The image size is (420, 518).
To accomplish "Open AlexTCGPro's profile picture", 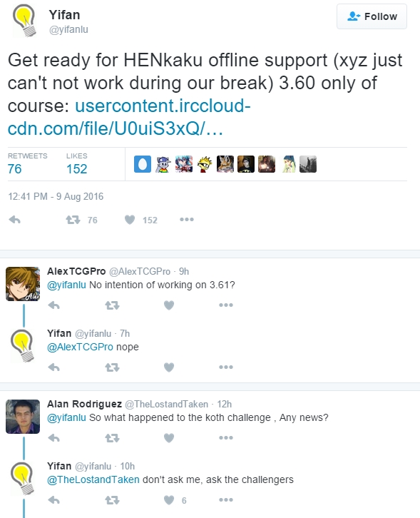I will (23, 284).
